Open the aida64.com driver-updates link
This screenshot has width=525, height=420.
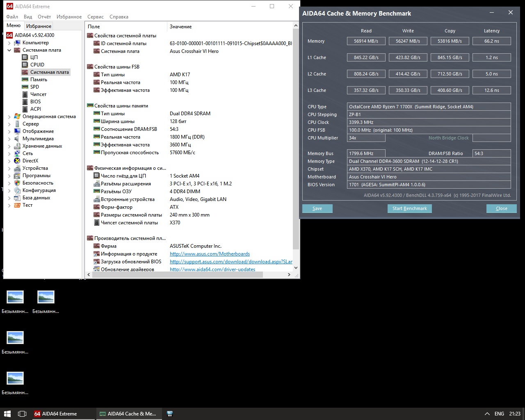[x=212, y=269]
